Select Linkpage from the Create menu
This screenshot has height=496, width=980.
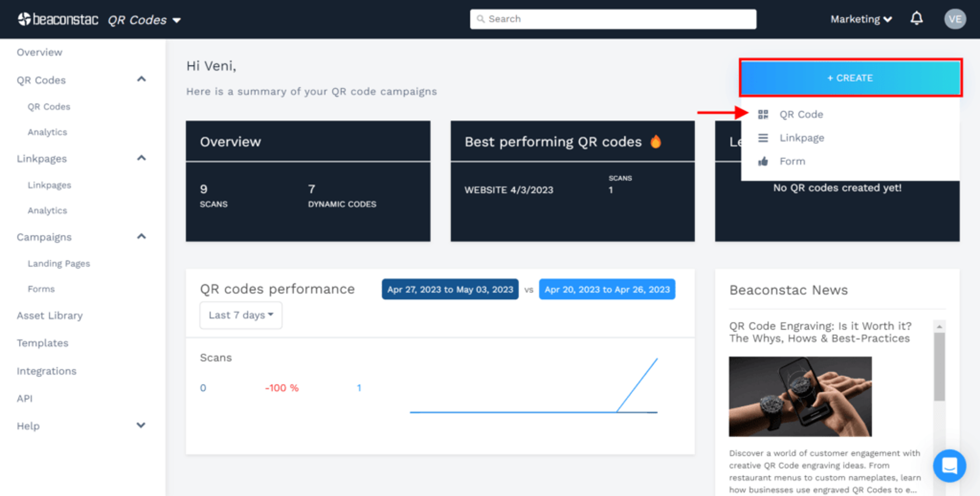[802, 138]
